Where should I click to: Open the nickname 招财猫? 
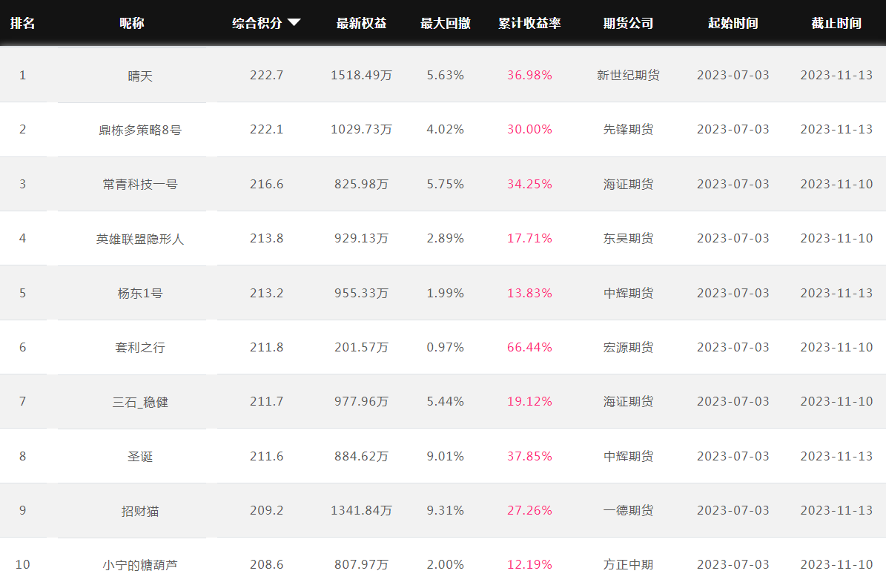(140, 511)
